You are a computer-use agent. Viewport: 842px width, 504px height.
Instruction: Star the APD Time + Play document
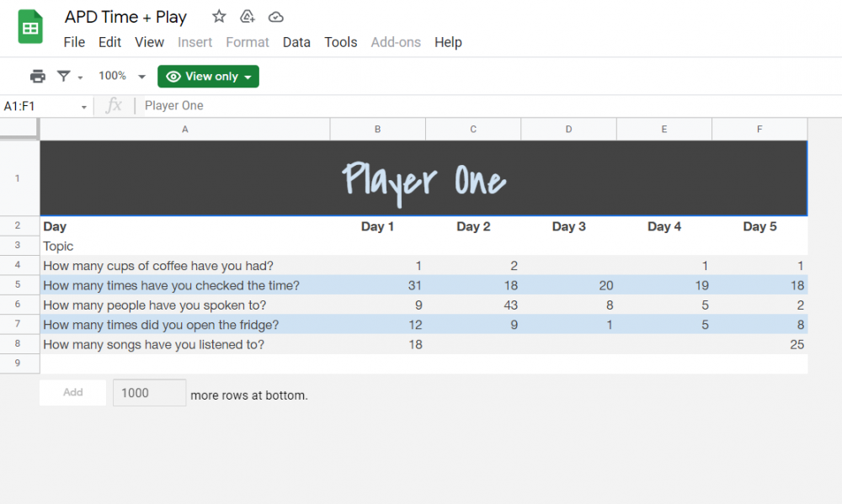219,17
